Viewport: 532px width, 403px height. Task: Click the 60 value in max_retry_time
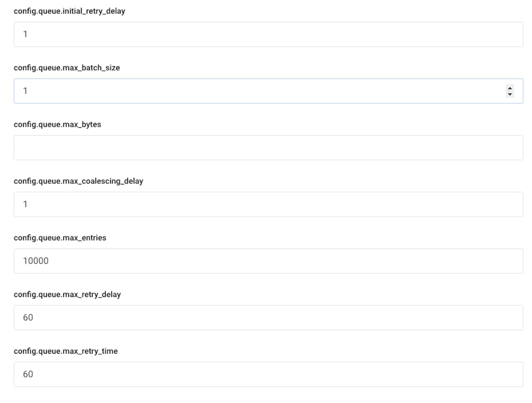click(28, 374)
